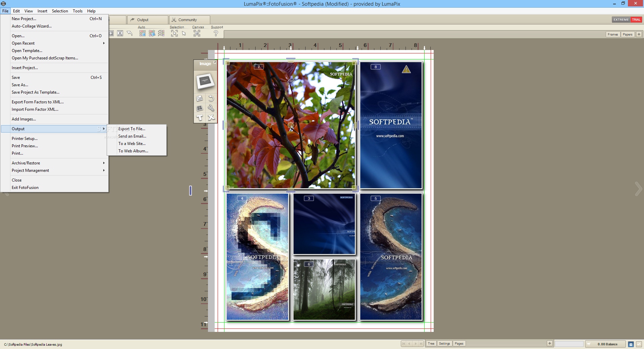Click the save disk icon in toolbar

pyautogui.click(x=120, y=33)
